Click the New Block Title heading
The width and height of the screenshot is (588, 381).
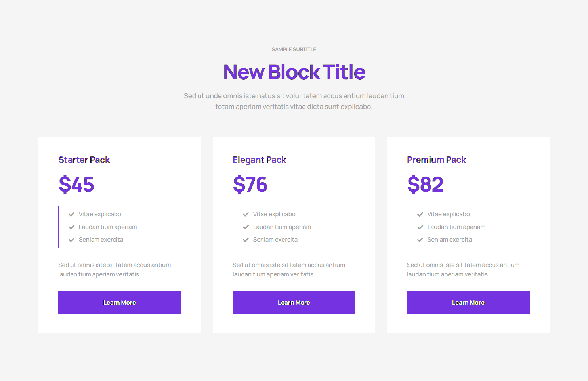pos(294,72)
